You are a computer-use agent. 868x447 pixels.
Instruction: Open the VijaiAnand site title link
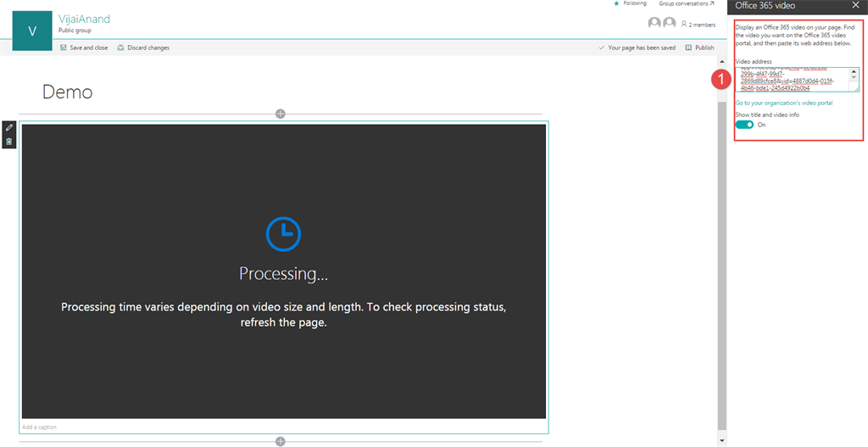[84, 19]
